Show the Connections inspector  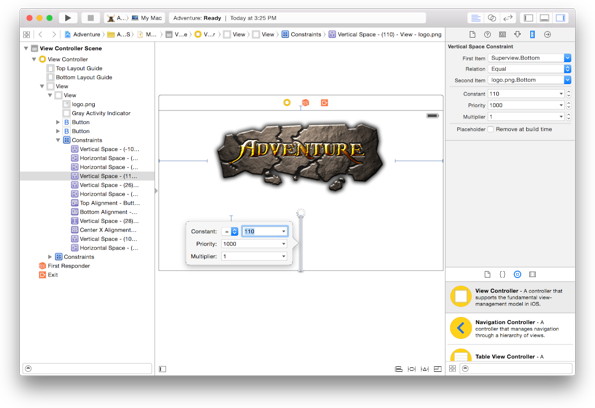pyautogui.click(x=547, y=35)
